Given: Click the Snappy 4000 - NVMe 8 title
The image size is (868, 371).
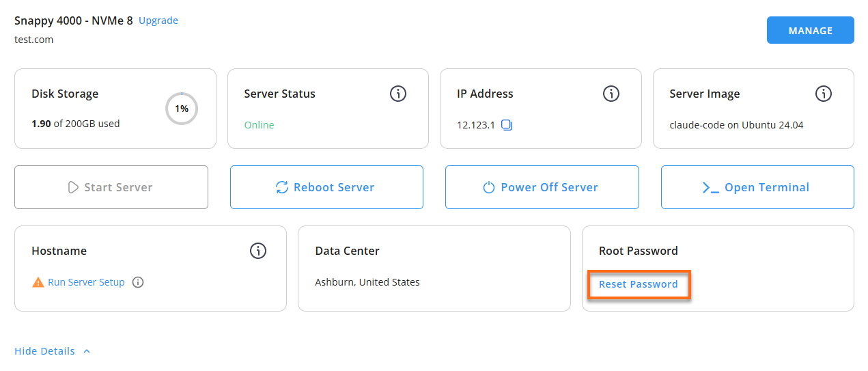Looking at the screenshot, I should (74, 20).
